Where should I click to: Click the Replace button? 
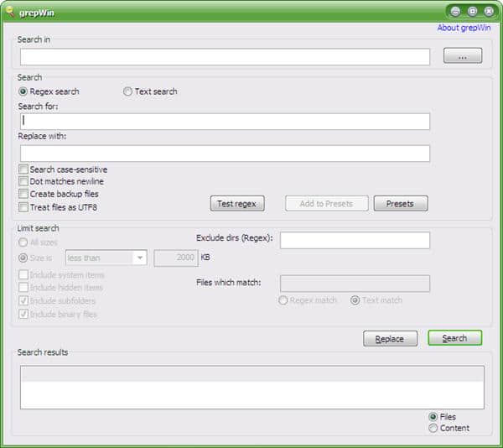point(390,339)
